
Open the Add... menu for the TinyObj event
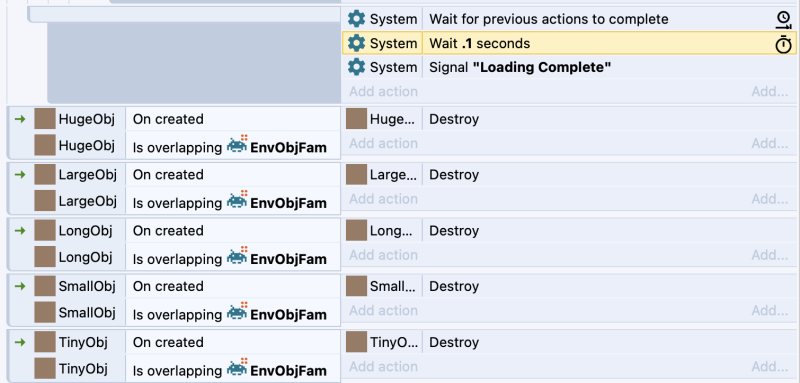pos(769,367)
